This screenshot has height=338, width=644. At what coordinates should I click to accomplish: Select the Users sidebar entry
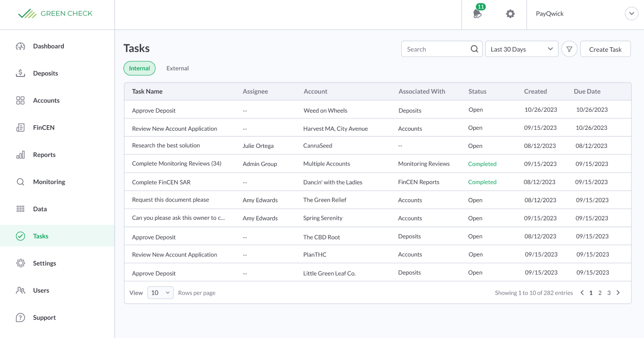pyautogui.click(x=42, y=290)
